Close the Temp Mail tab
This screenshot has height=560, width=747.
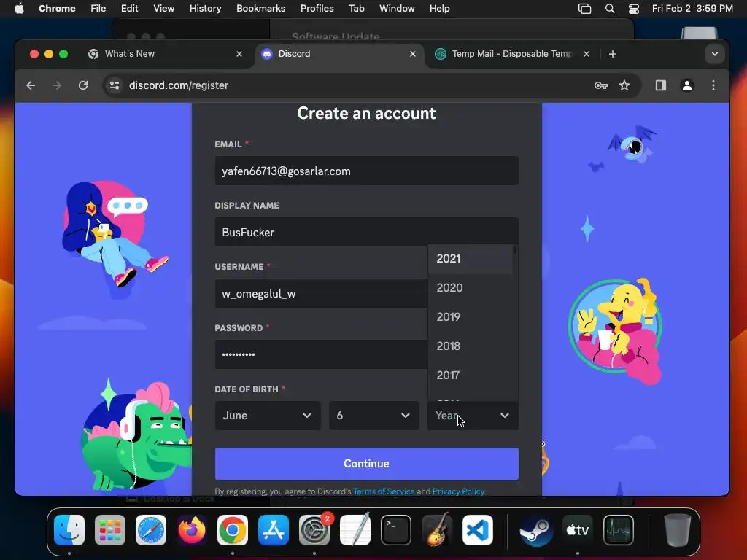pos(587,54)
